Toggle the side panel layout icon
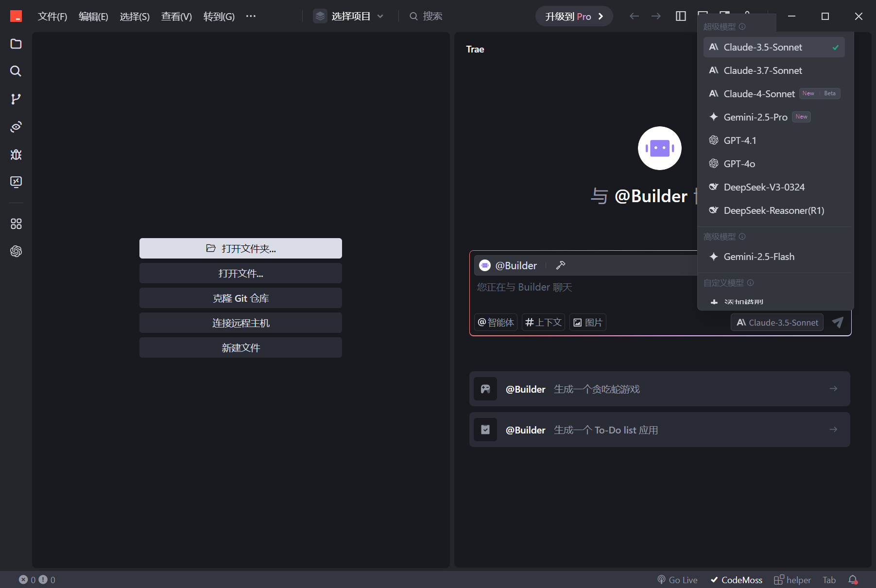 click(x=681, y=16)
